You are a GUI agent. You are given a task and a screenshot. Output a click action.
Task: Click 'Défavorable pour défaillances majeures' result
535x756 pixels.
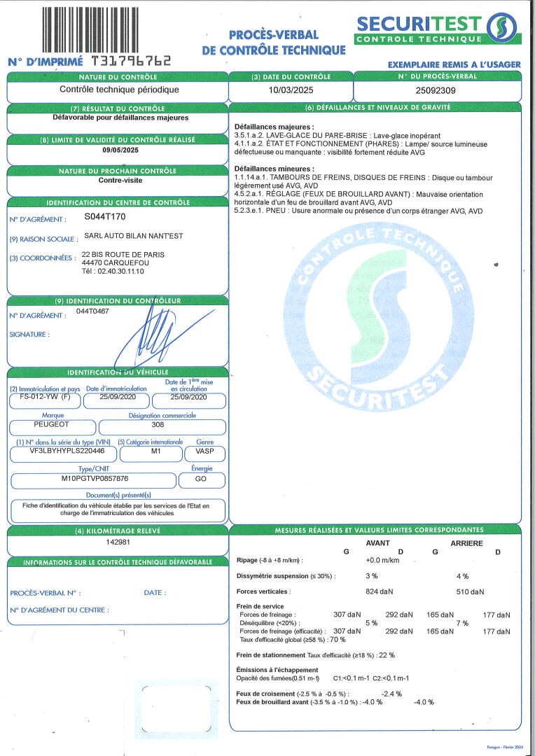[120, 118]
